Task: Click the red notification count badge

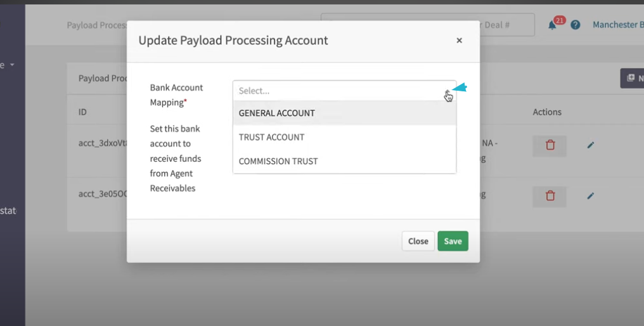Action: coord(560,20)
